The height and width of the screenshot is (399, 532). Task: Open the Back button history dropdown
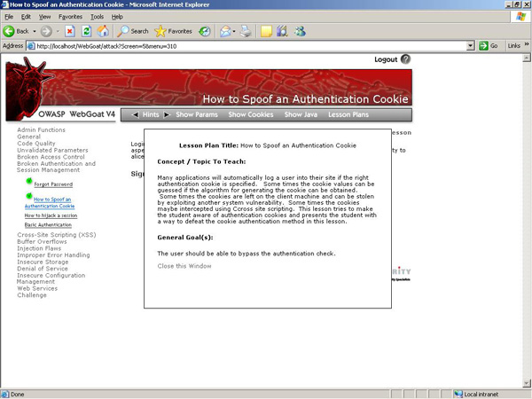point(35,31)
